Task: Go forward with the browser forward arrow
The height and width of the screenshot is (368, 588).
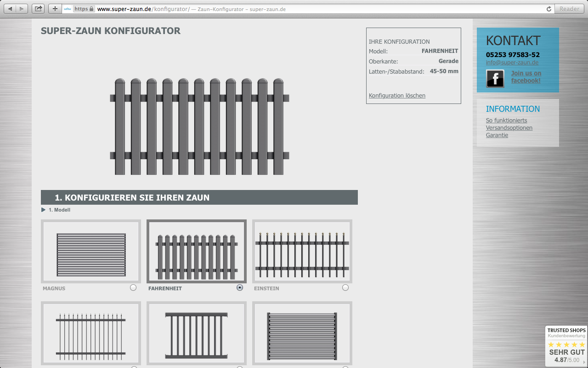Action: pos(22,9)
